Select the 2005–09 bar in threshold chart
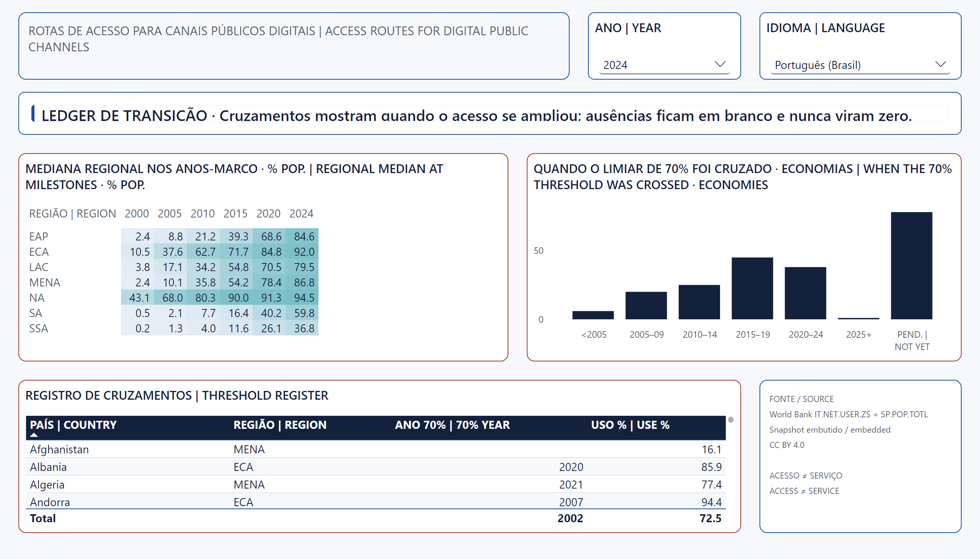 [646, 305]
